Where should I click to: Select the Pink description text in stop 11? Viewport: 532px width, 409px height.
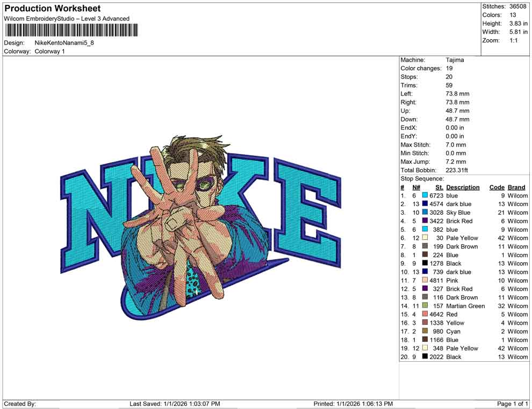click(x=452, y=280)
